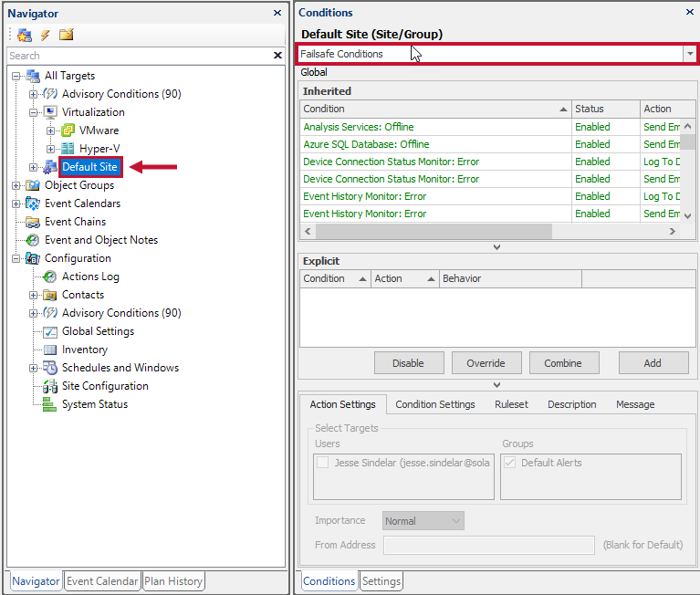Click the Actions Log icon

click(50, 277)
